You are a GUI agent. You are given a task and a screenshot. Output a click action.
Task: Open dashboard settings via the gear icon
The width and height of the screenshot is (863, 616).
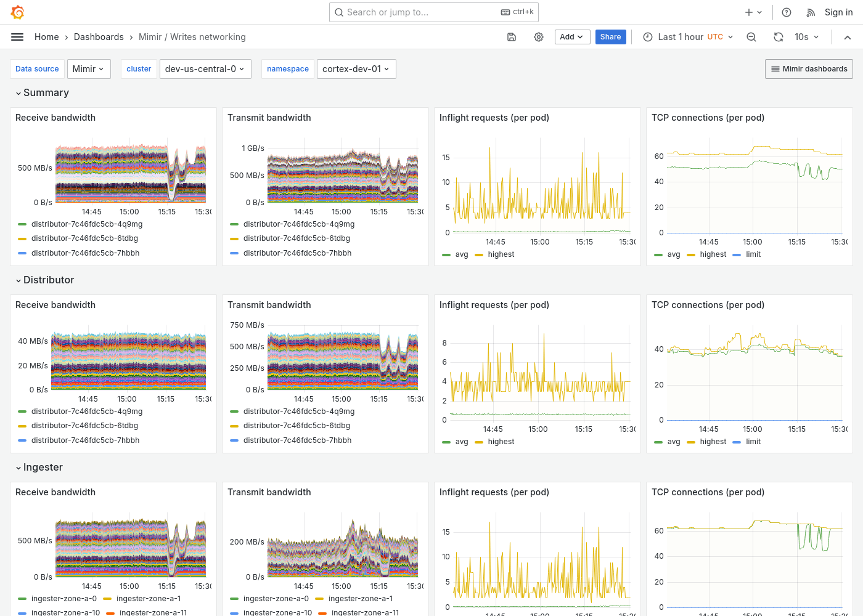pos(539,37)
